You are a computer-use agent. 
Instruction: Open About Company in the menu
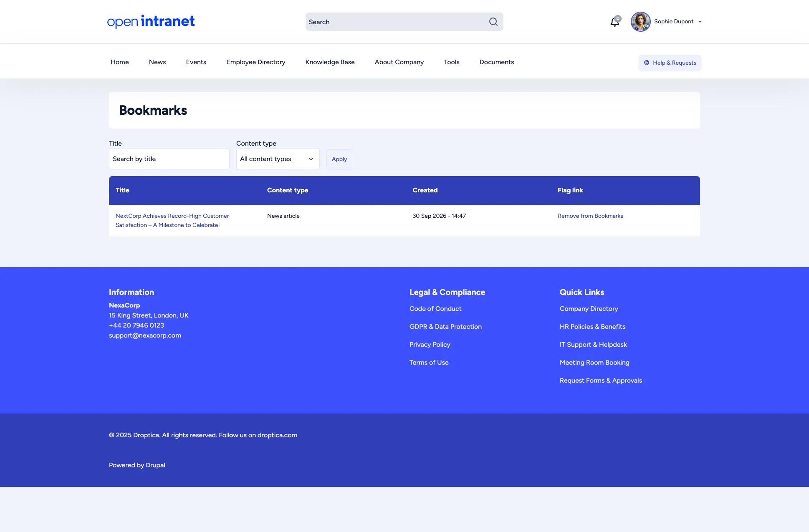(399, 62)
